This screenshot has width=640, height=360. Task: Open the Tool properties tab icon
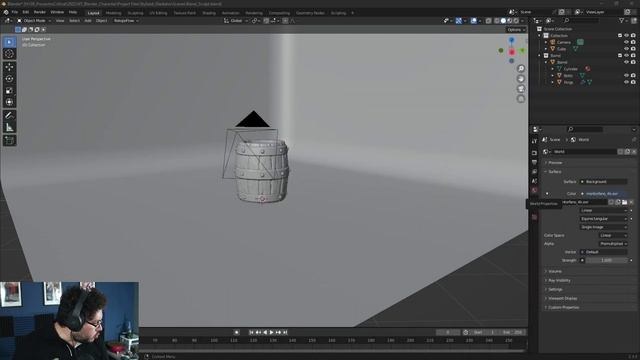(534, 141)
